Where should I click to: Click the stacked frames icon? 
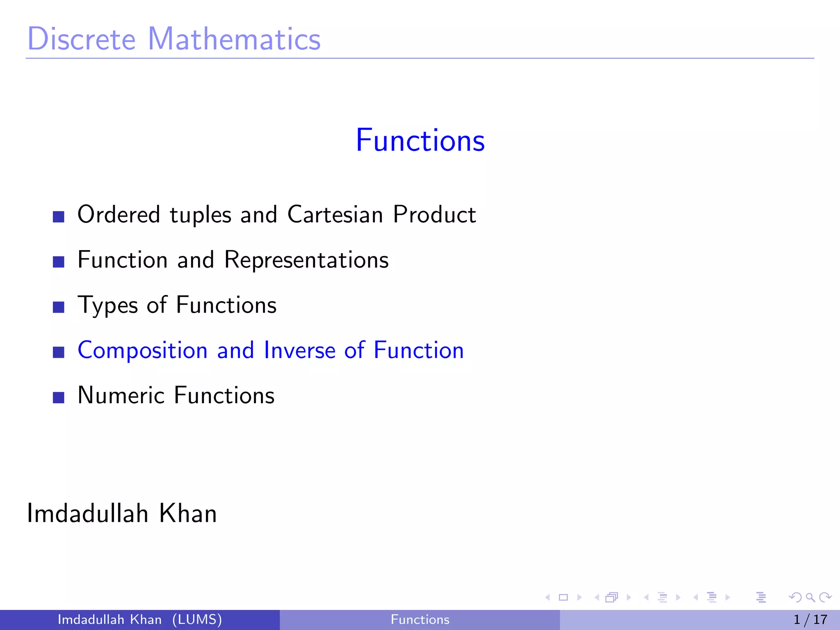(612, 598)
